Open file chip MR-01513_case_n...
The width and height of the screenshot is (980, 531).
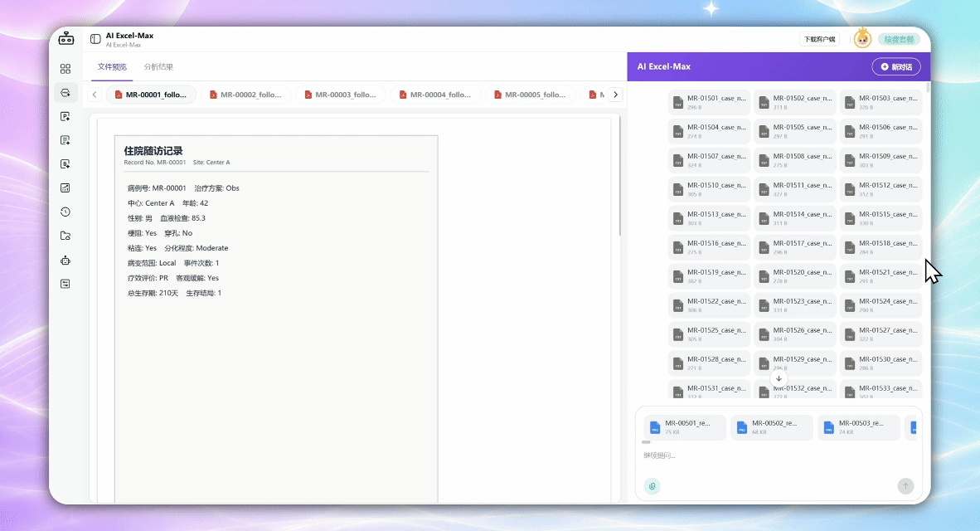[709, 217]
